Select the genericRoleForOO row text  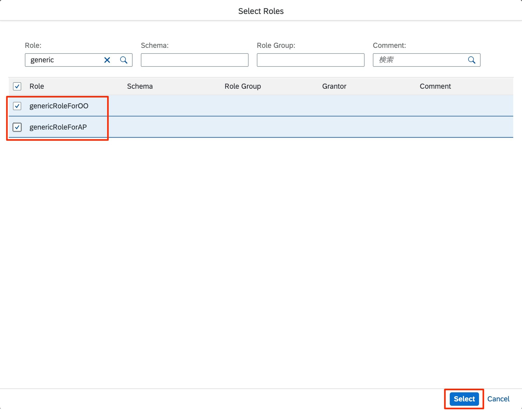(59, 106)
